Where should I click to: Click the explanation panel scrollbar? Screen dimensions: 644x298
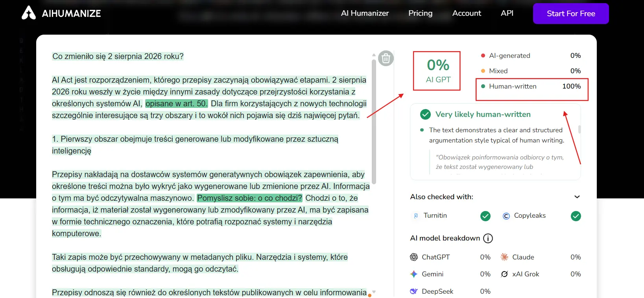click(x=579, y=130)
